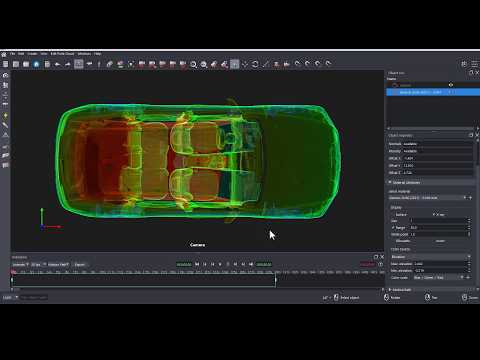
Task: Click the end time field right of the playback controls
Action: point(264,264)
